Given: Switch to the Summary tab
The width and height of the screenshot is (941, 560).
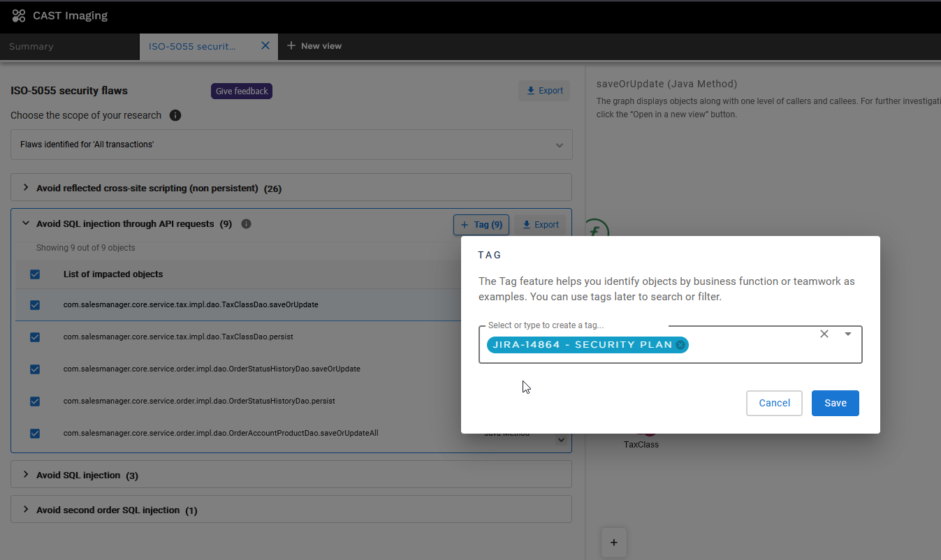Looking at the screenshot, I should tap(31, 47).
